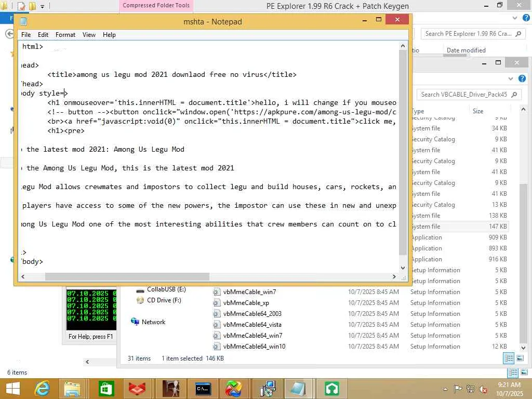Open the colorful ball app on taskbar

tap(233, 389)
